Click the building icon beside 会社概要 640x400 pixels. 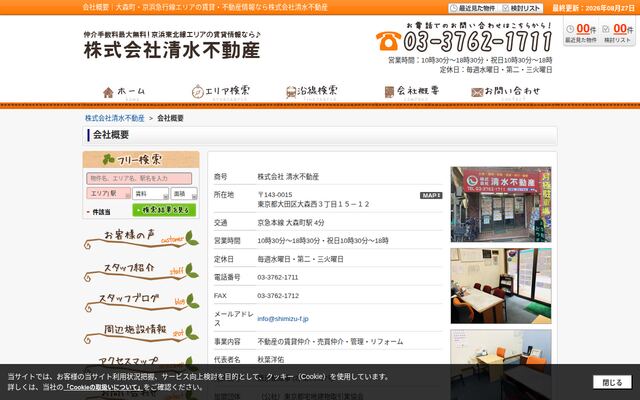(389, 92)
